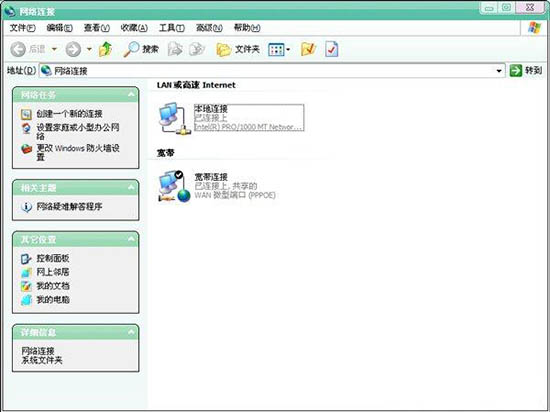Click the home network setup icon
Image resolution: width=550 pixels, height=412 pixels.
click(26, 128)
